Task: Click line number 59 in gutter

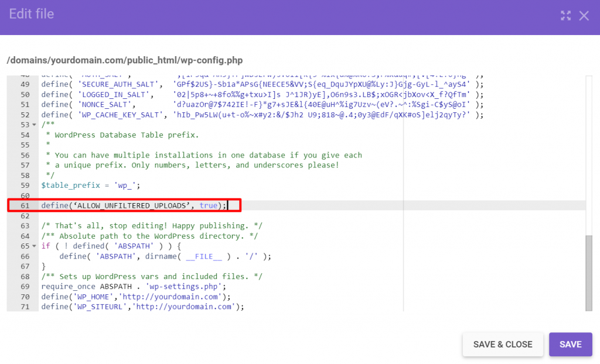Action: pyautogui.click(x=25, y=186)
